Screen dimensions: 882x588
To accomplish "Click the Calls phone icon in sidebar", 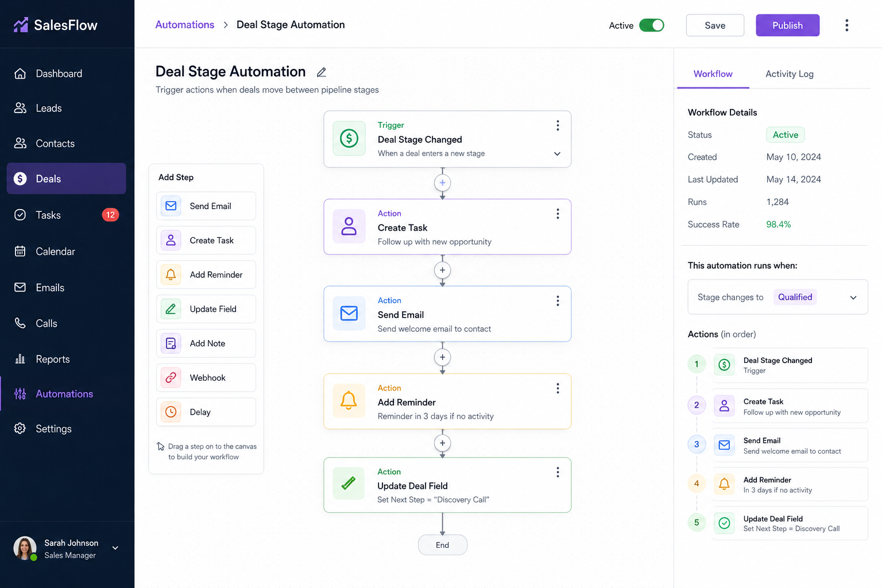I will [20, 323].
